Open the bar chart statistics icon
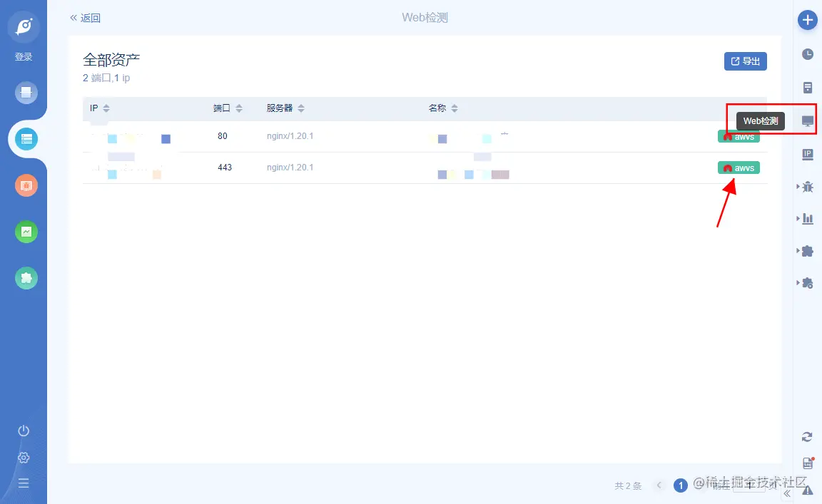Viewport: 822px width, 504px height. click(808, 218)
